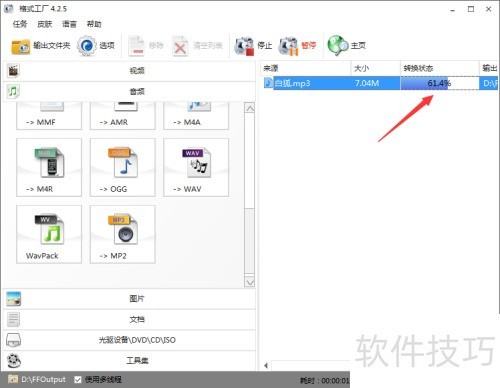Open the 任务 task menu
500x388 pixels.
(x=20, y=24)
